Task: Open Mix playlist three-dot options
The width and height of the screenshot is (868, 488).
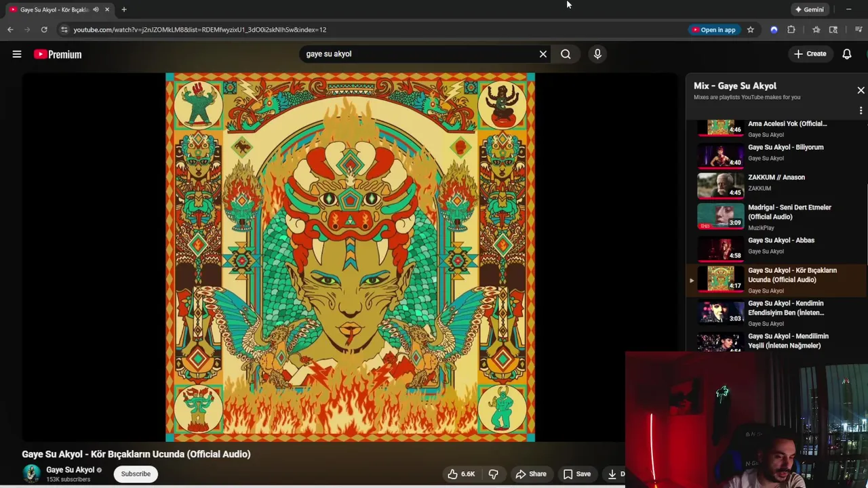Action: click(861, 110)
